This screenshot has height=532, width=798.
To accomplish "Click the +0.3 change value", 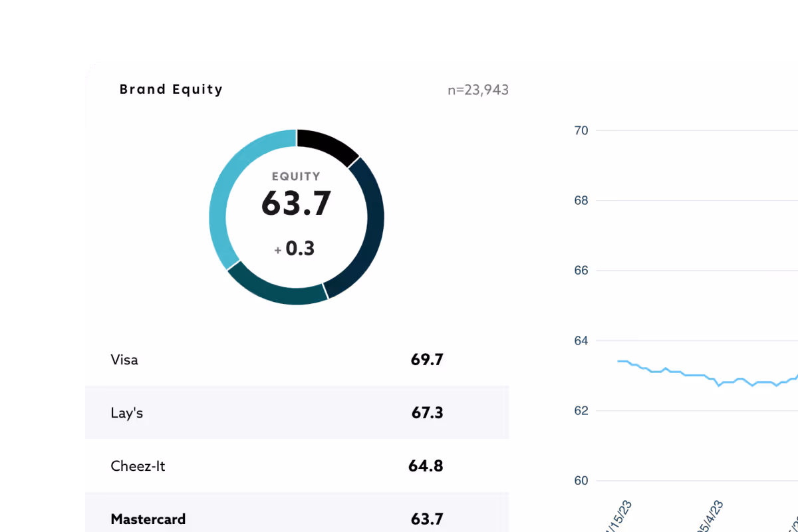I will (295, 249).
